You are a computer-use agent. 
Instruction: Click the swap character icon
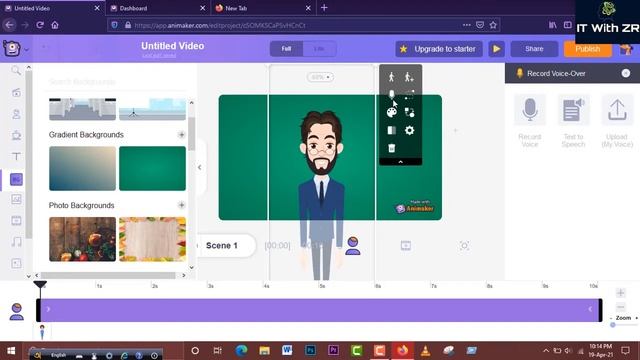409,112
